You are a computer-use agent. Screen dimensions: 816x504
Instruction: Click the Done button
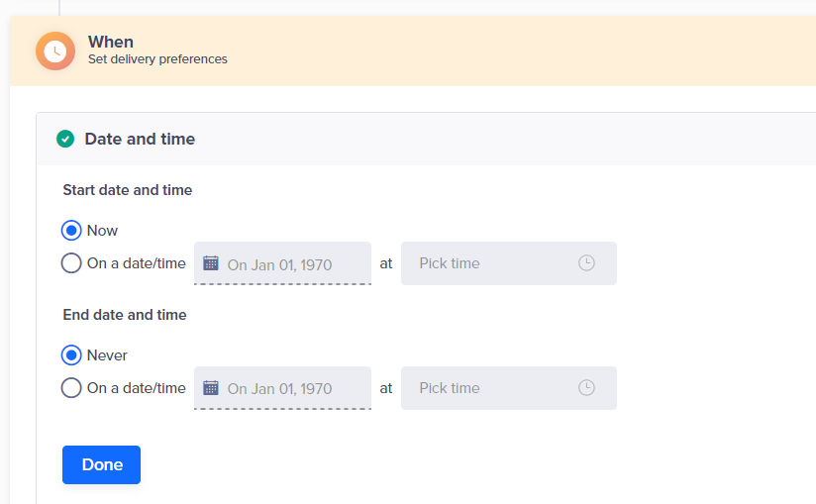point(101,464)
